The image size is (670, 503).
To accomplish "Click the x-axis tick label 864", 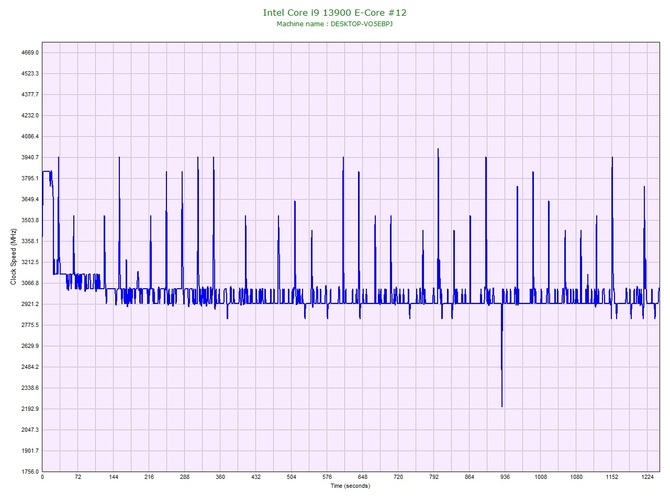I will click(x=469, y=477).
